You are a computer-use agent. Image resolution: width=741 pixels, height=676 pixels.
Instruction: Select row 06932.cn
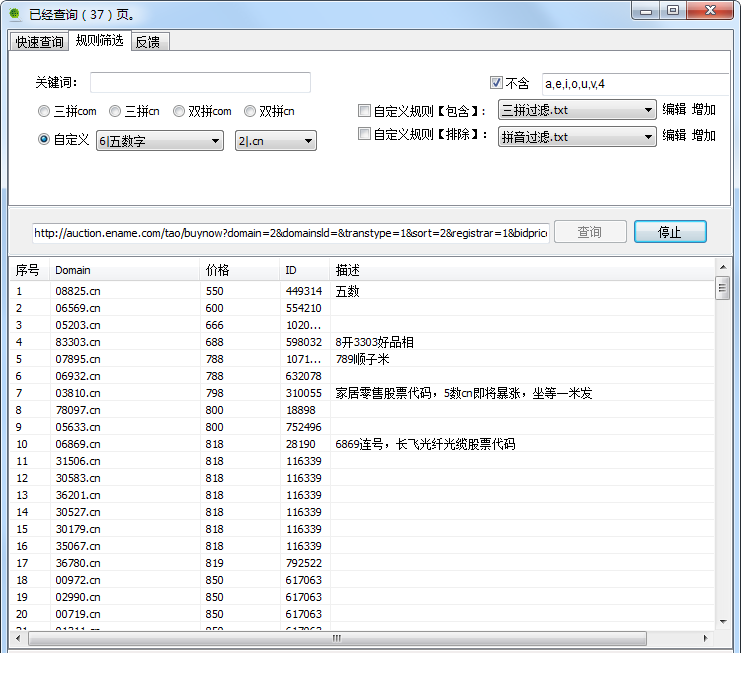362,376
